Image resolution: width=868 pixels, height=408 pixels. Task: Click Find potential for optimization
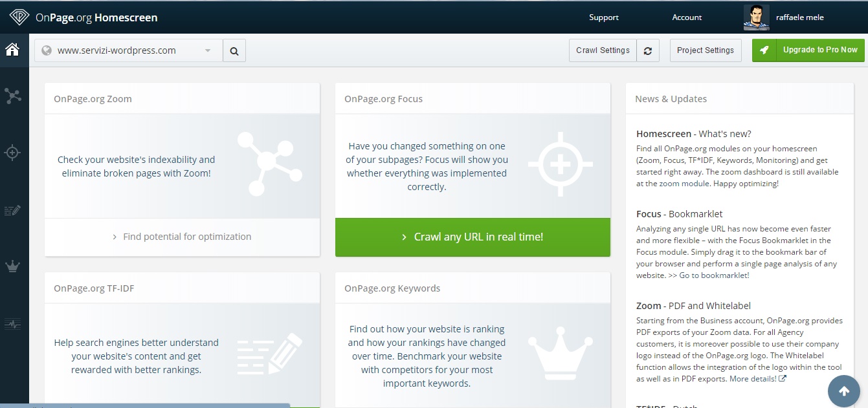(182, 237)
